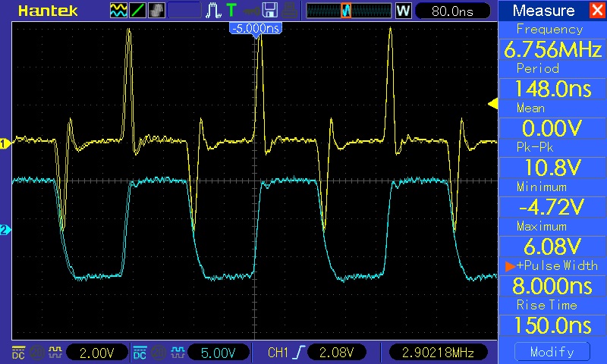607x364 pixels.
Task: Click the green T trigger status icon
Action: coord(231,10)
